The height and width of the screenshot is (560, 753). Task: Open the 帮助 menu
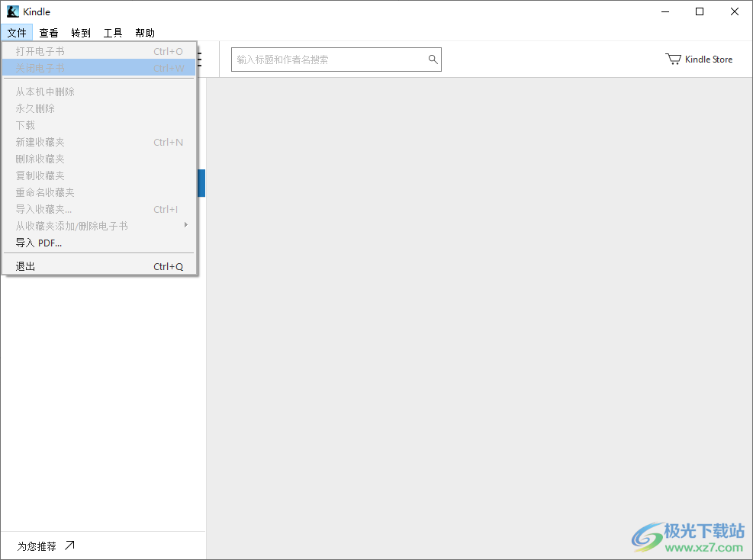click(145, 33)
